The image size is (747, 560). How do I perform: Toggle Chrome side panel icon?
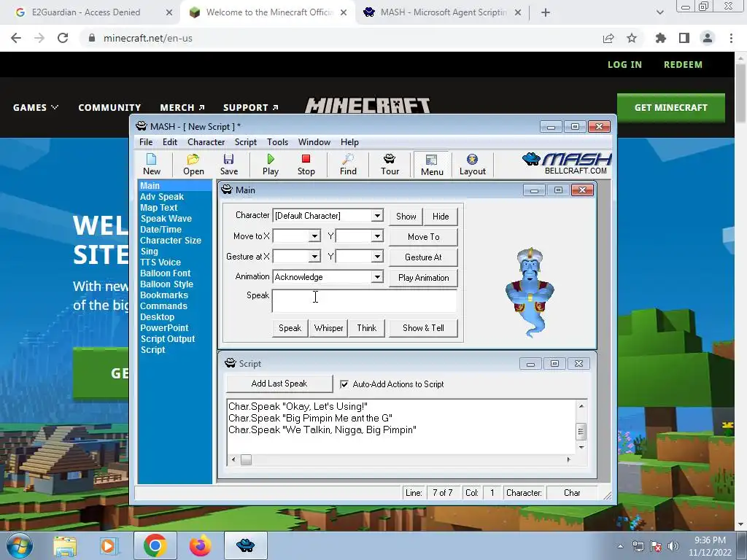click(684, 38)
